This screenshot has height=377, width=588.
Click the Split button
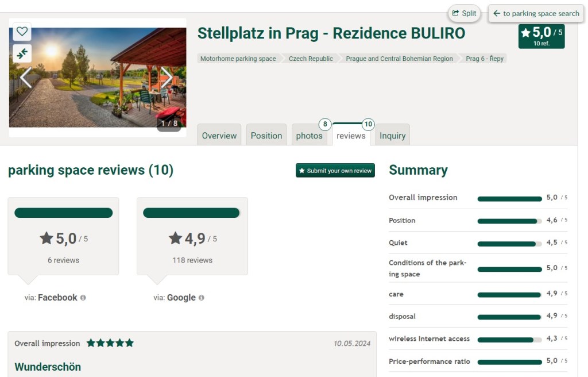coord(464,13)
